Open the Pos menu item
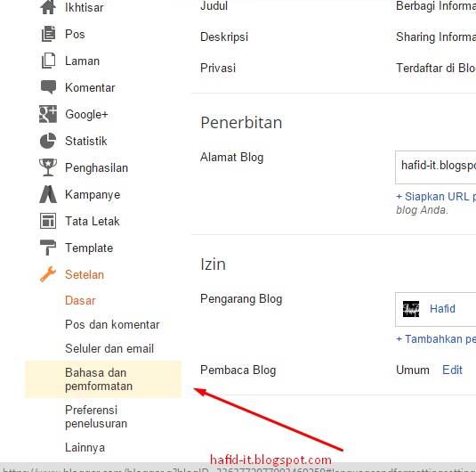The height and width of the screenshot is (472, 476). [75, 35]
